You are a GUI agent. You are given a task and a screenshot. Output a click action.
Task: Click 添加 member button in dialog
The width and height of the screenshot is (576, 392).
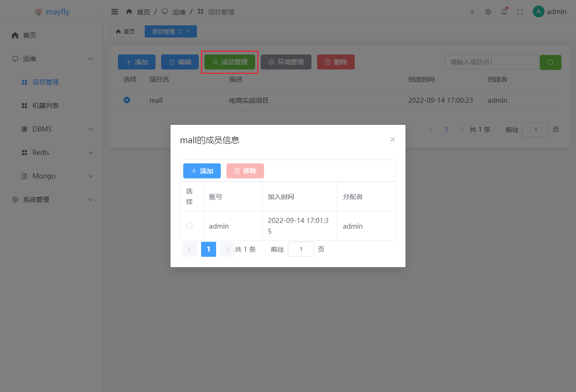[x=202, y=171]
